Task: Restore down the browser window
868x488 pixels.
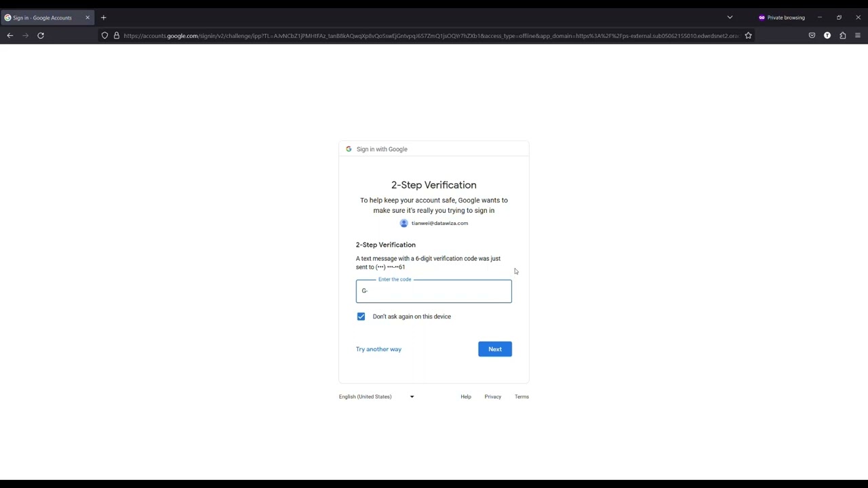Action: tap(839, 18)
